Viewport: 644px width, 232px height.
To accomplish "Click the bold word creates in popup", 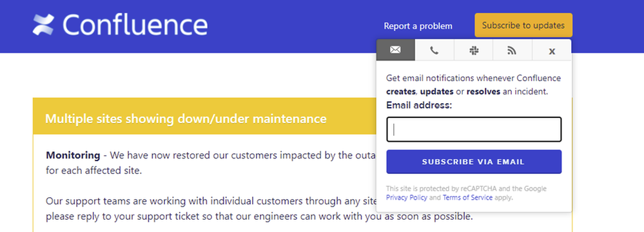I will [401, 92].
